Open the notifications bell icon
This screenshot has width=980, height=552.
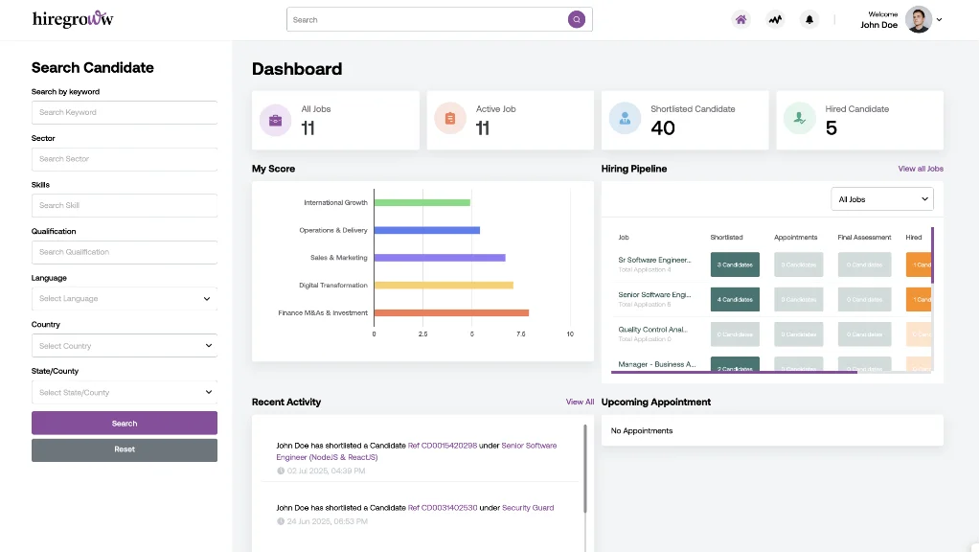[x=809, y=19]
